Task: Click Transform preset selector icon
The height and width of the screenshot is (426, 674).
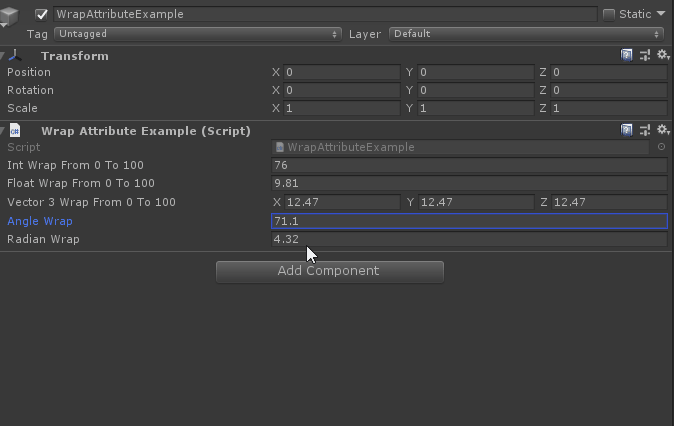Action: [645, 56]
